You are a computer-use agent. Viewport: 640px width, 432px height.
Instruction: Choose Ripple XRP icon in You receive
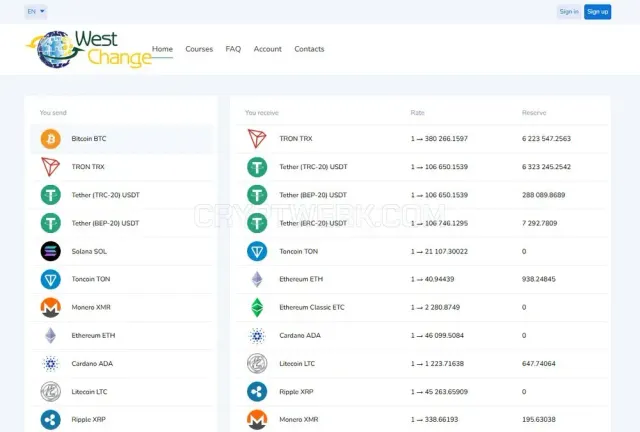tap(257, 392)
